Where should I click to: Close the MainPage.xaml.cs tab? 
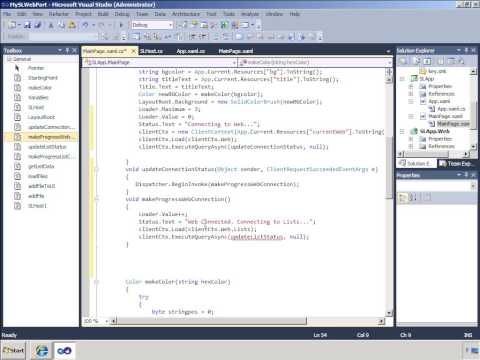point(133,51)
